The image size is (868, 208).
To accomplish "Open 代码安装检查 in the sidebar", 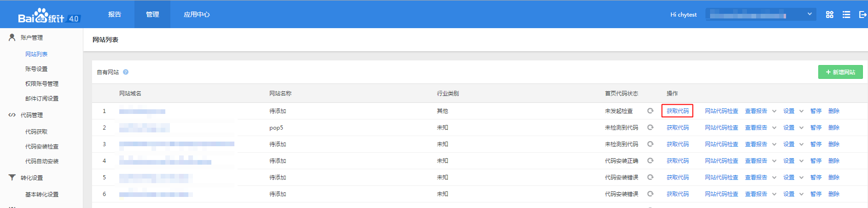I will pos(41,146).
